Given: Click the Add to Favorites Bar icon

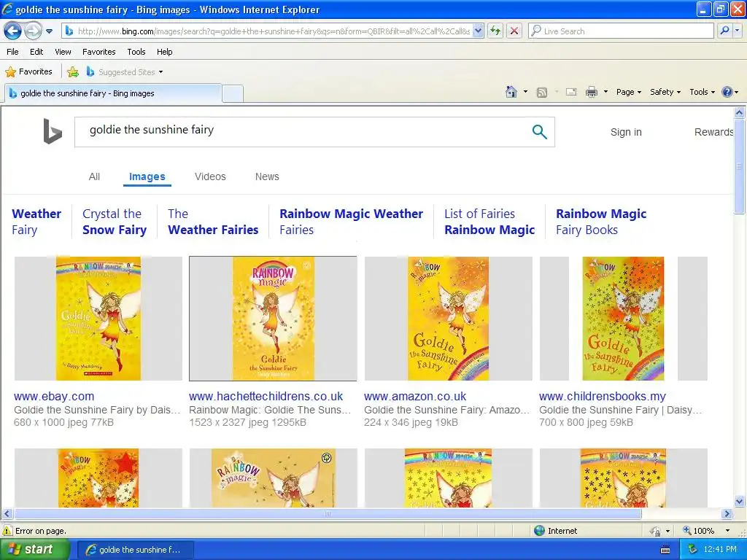Looking at the screenshot, I should [x=73, y=72].
